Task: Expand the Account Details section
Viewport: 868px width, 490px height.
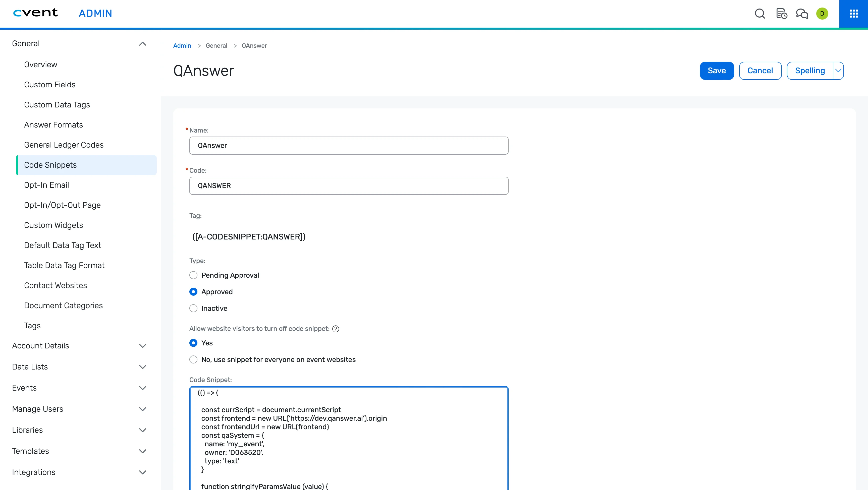Action: coord(143,346)
